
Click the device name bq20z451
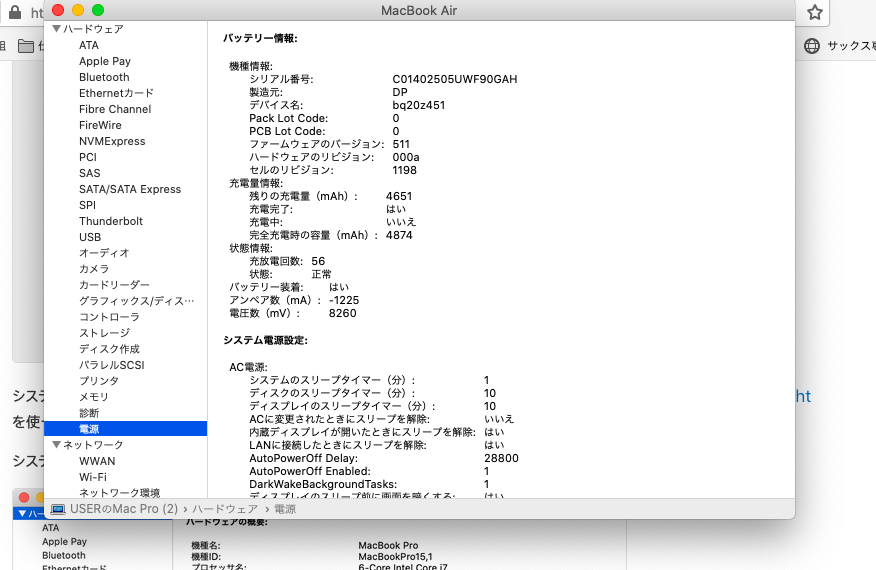point(418,105)
